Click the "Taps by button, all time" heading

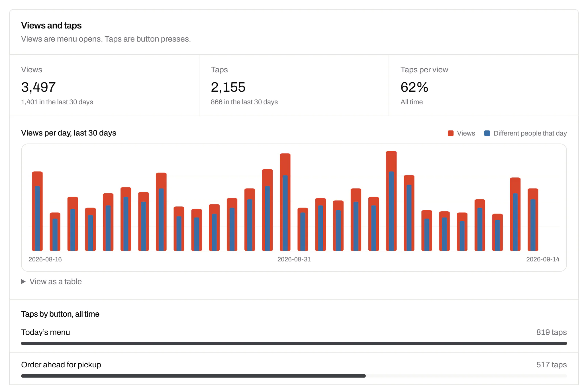click(60, 314)
